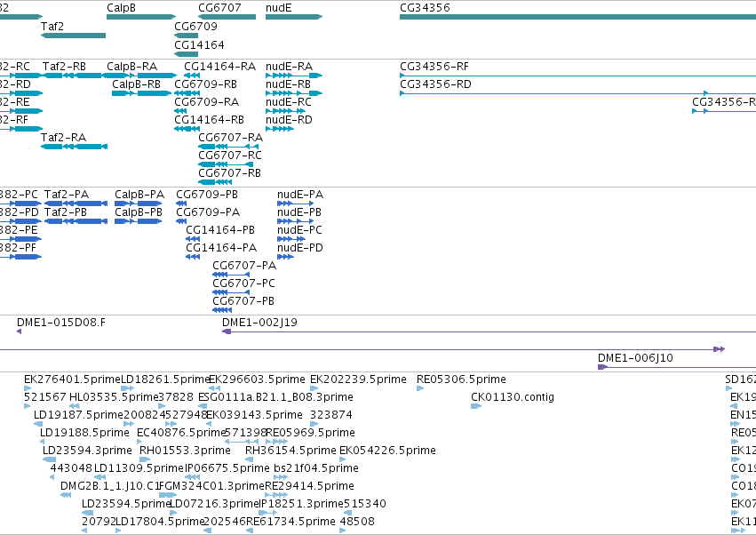Select transcript nudE-RD
Image resolution: width=756 pixels, height=535 pixels.
(289, 120)
